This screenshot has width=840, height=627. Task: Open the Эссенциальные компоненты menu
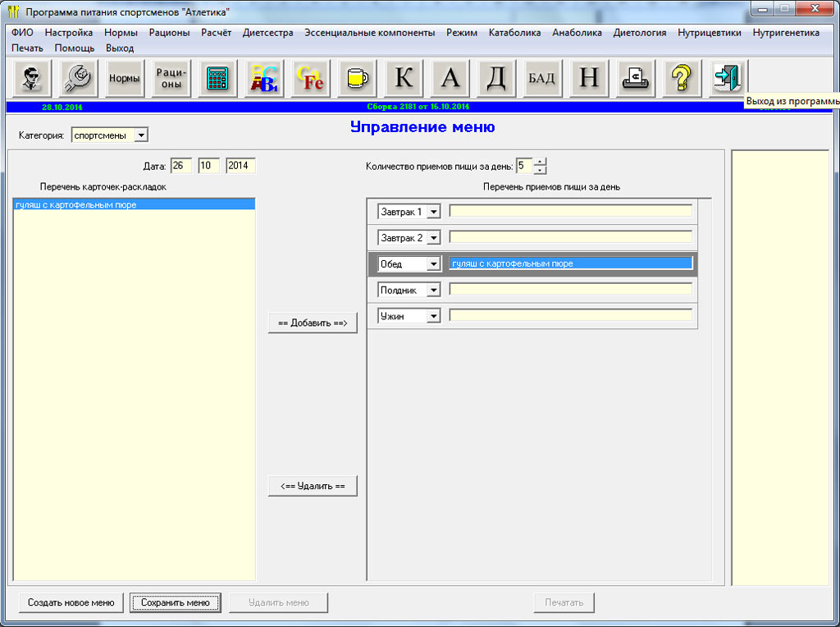point(370,33)
